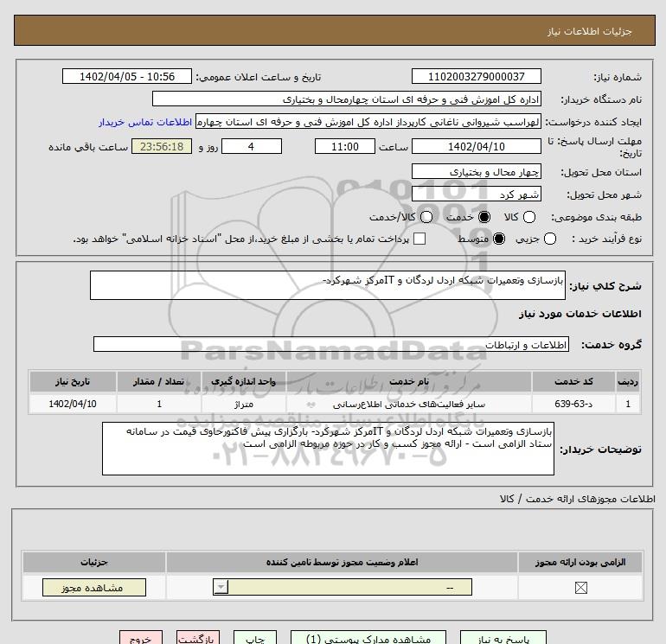This screenshot has height=644, width=666.
Task: Click the جزئیات column header
Action: tap(94, 563)
